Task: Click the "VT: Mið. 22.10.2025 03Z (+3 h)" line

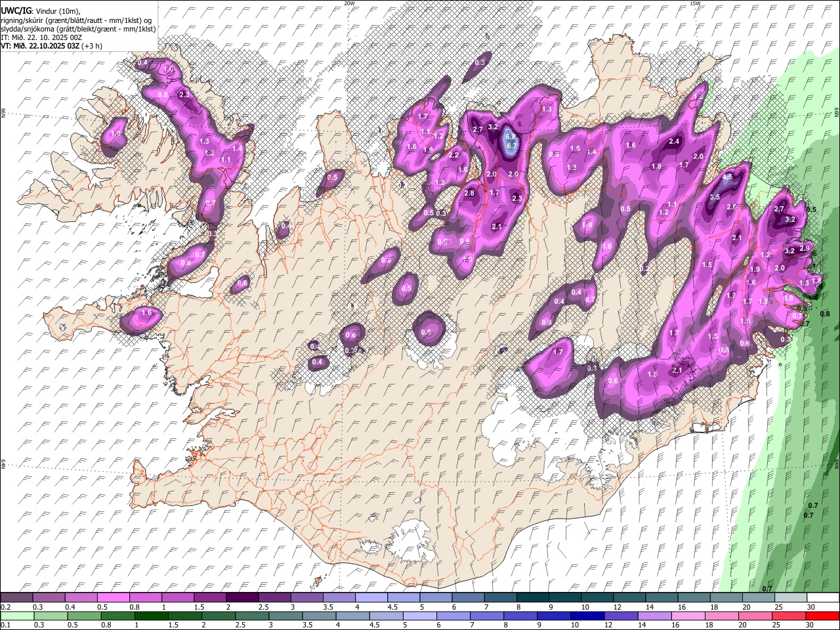Action: tap(52, 46)
